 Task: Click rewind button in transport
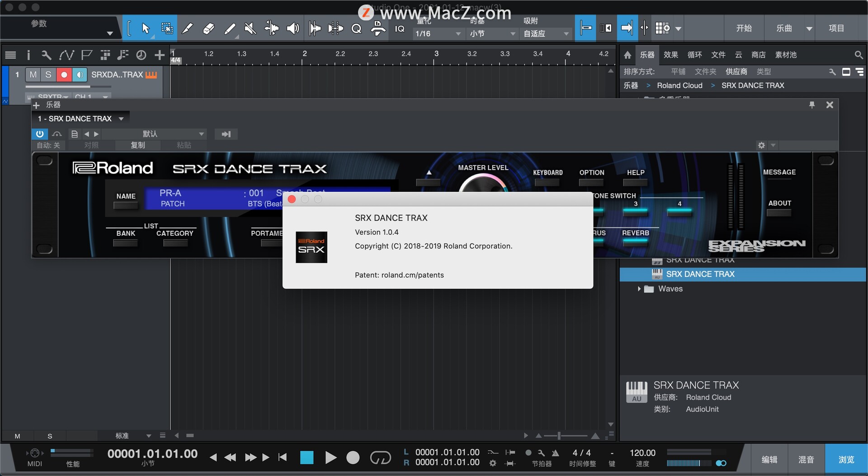tap(230, 457)
